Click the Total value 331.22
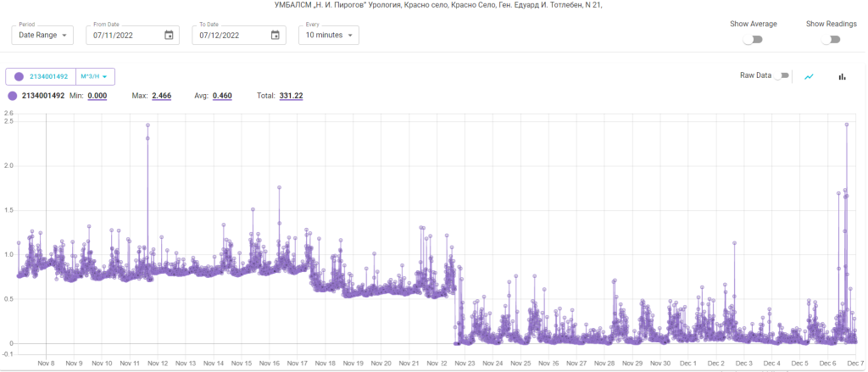Viewport: 868px width, 372px height. click(291, 96)
